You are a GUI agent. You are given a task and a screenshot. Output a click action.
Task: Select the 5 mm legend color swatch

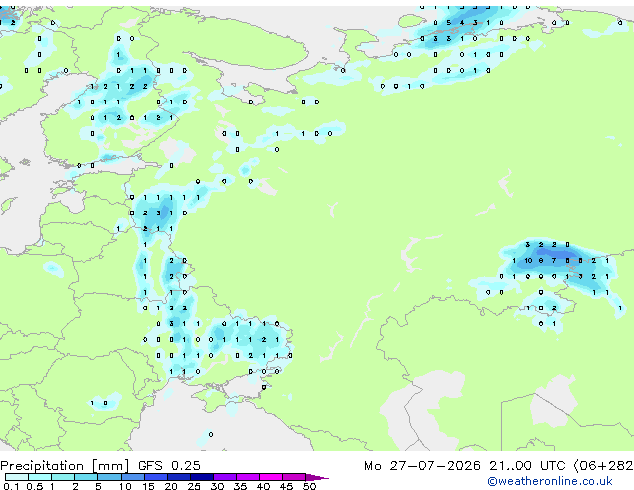click(x=109, y=477)
